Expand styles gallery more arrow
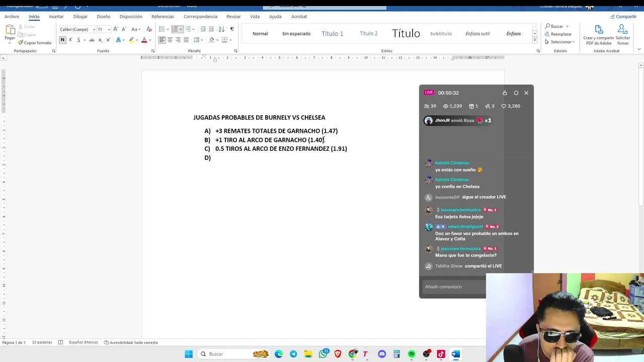This screenshot has height=362, width=644. (x=534, y=40)
